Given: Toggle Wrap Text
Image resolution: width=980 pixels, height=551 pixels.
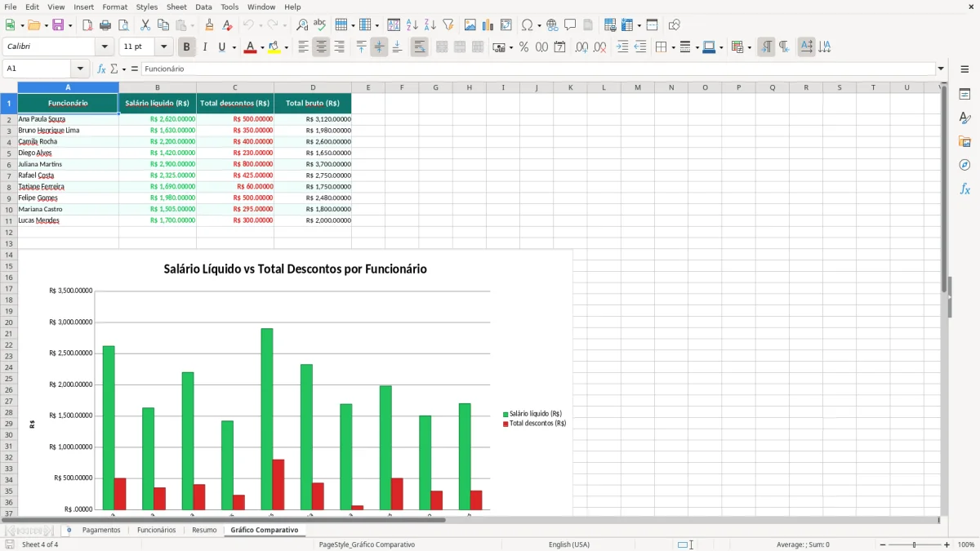Looking at the screenshot, I should [419, 47].
